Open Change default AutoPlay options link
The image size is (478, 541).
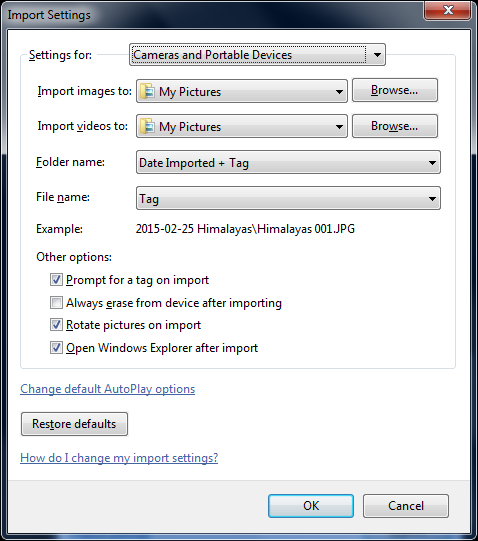108,389
